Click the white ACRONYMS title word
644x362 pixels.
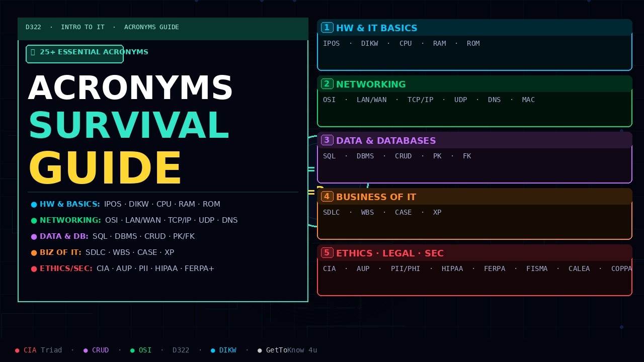tap(130, 88)
